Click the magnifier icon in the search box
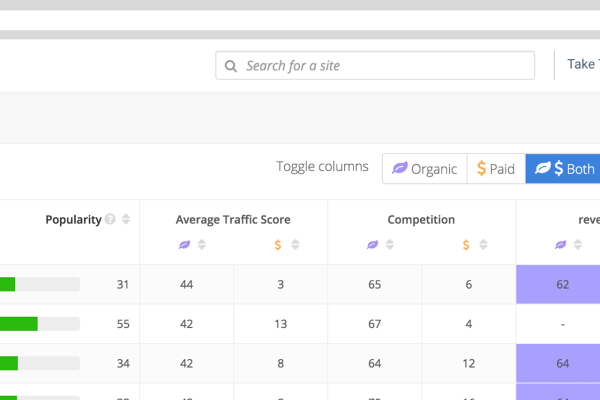Image resolution: width=600 pixels, height=400 pixels. click(x=231, y=66)
